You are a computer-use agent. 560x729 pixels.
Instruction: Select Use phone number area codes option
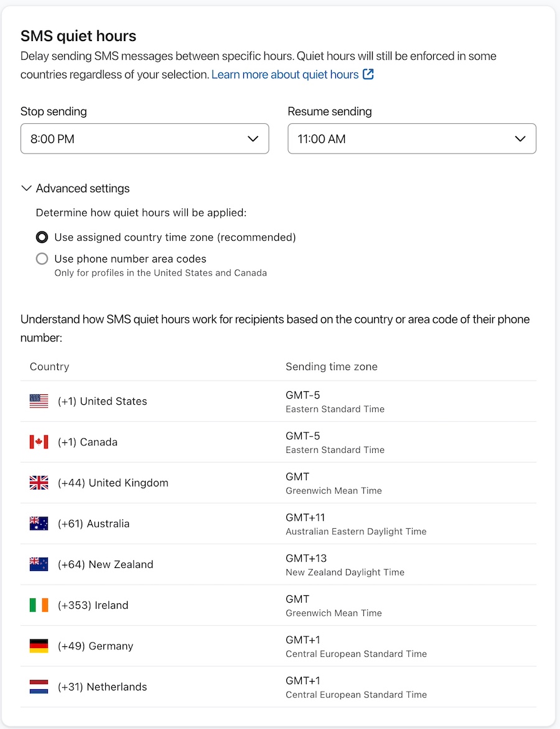(42, 259)
